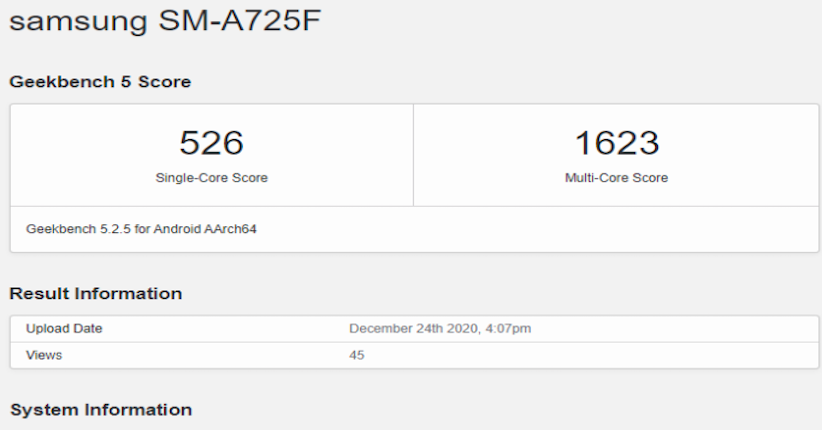The width and height of the screenshot is (822, 430).
Task: Click the Result Information heading
Action: [96, 294]
